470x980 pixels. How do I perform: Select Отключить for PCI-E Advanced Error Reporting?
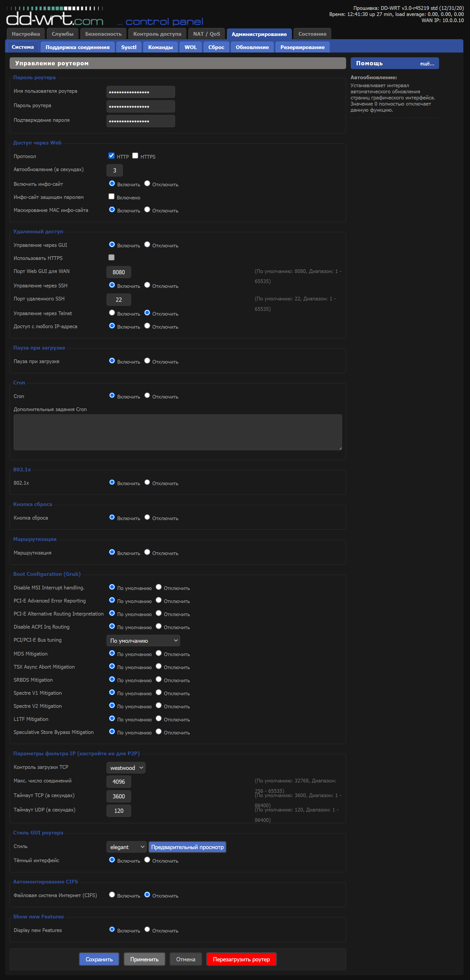tap(159, 600)
